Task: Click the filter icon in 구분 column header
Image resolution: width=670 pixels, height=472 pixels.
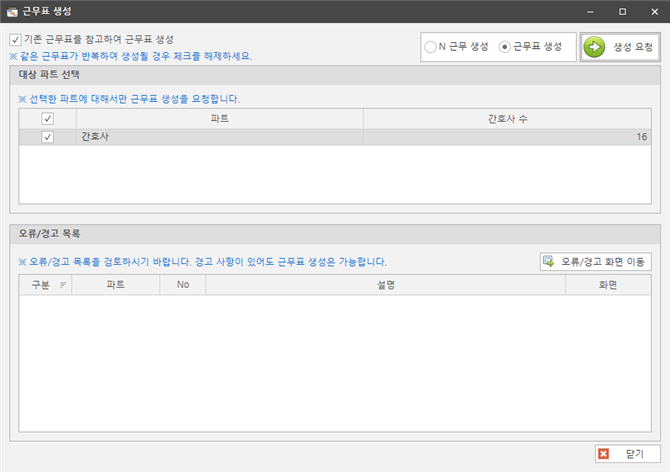Action: click(64, 285)
